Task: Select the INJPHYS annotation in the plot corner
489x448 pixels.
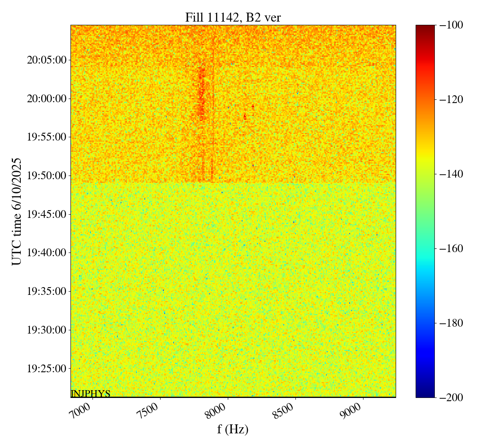Action: tap(90, 393)
